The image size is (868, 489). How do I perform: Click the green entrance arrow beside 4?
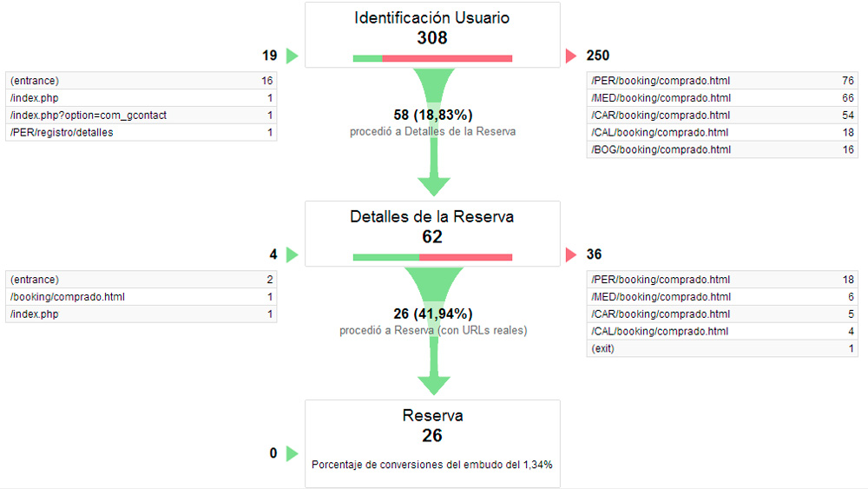tap(293, 254)
